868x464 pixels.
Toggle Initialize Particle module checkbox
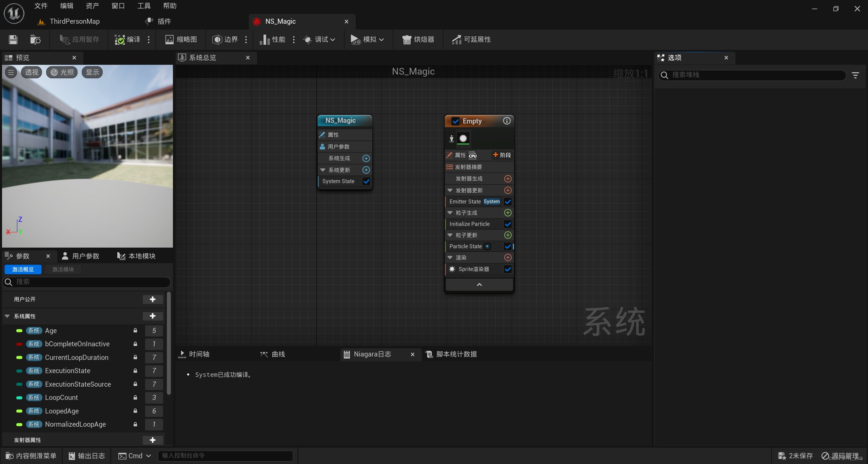click(508, 224)
